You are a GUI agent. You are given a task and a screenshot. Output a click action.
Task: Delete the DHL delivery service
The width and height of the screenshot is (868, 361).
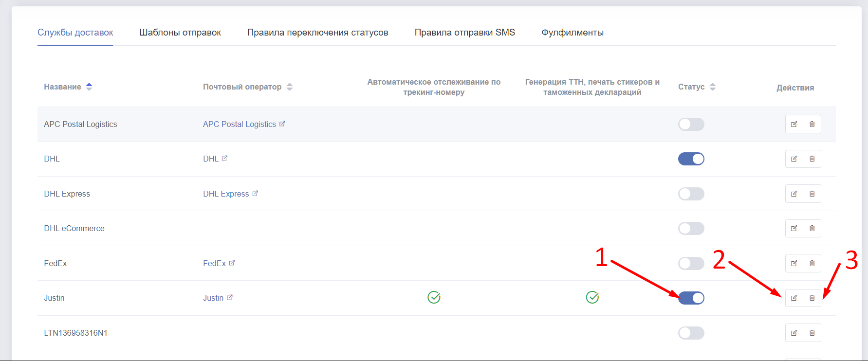tap(812, 159)
